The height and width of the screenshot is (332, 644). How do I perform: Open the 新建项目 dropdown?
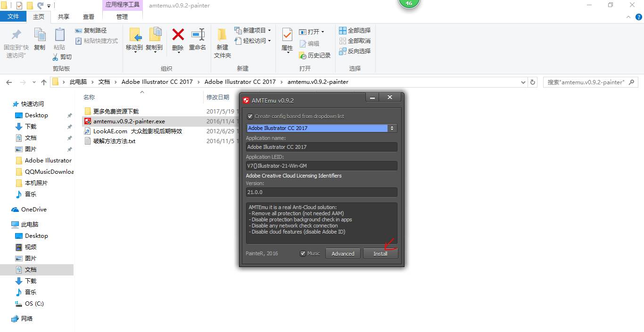click(x=253, y=31)
